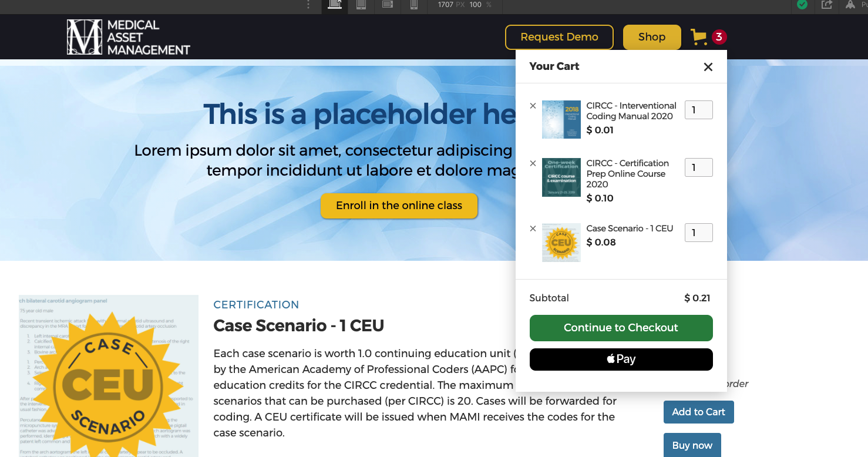This screenshot has height=457, width=868.
Task: Open the Shop page button
Action: (x=652, y=37)
